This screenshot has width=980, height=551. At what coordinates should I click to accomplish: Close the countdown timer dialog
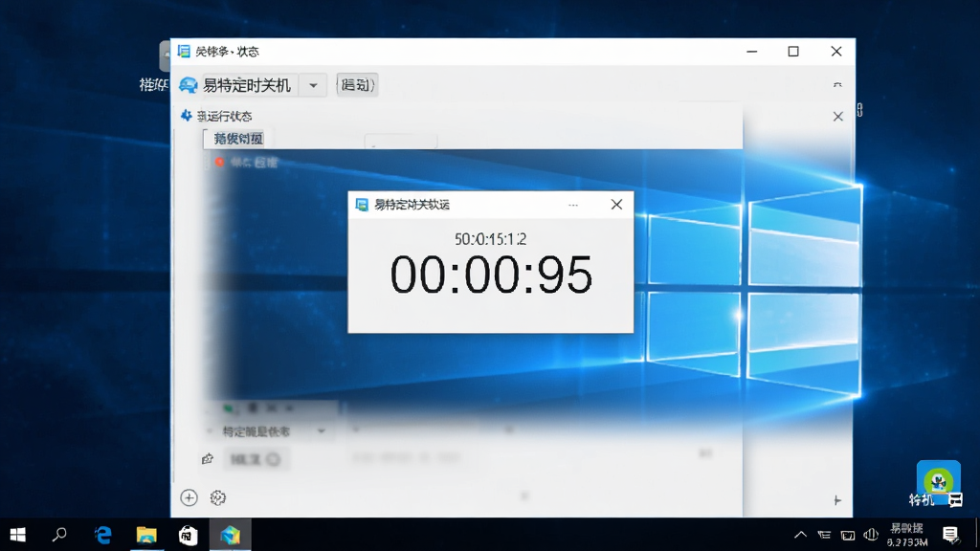tap(617, 205)
